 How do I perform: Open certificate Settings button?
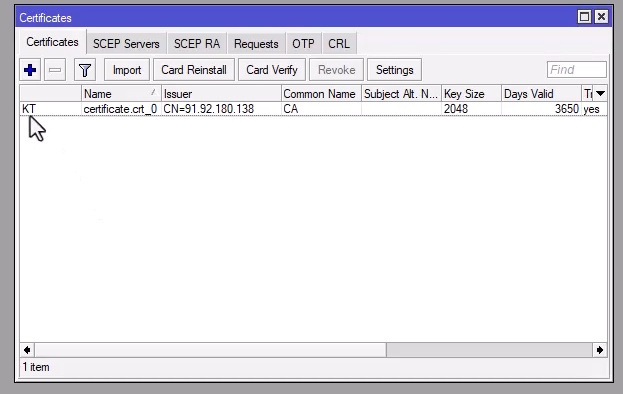tap(395, 70)
